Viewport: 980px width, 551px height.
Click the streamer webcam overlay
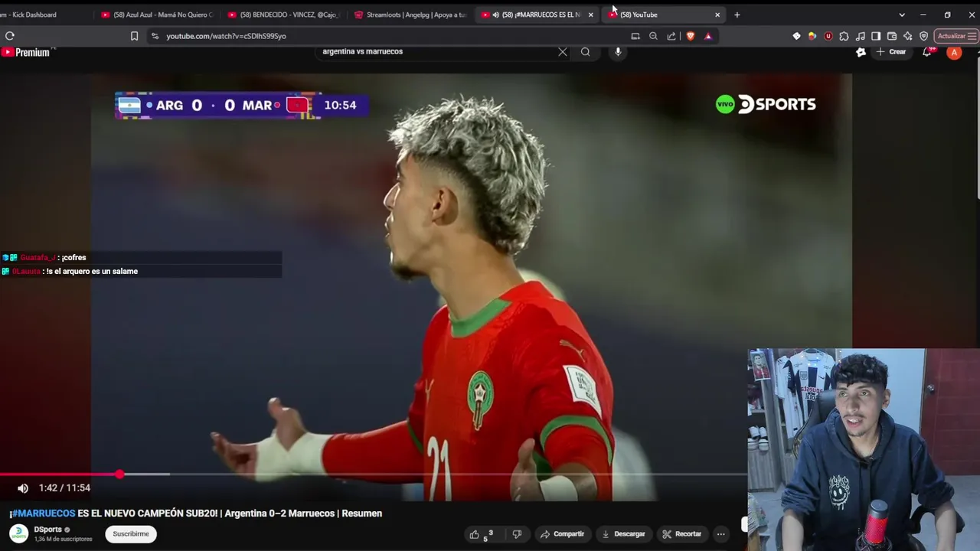[864, 449]
